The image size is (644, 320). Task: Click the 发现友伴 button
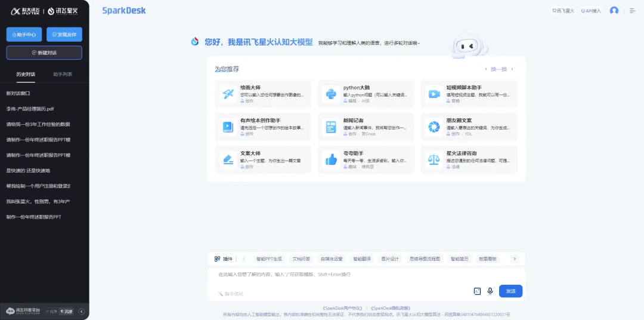pos(64,35)
